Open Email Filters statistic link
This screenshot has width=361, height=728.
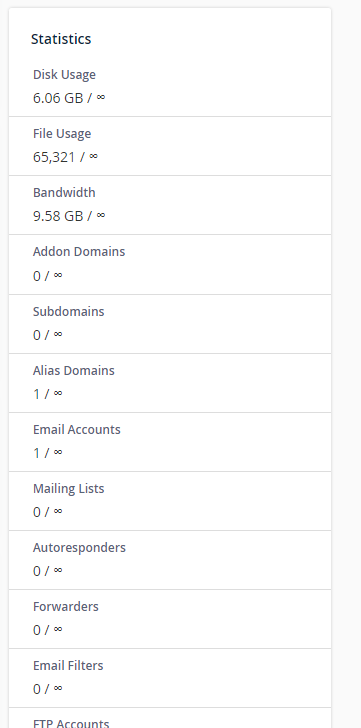pos(68,665)
